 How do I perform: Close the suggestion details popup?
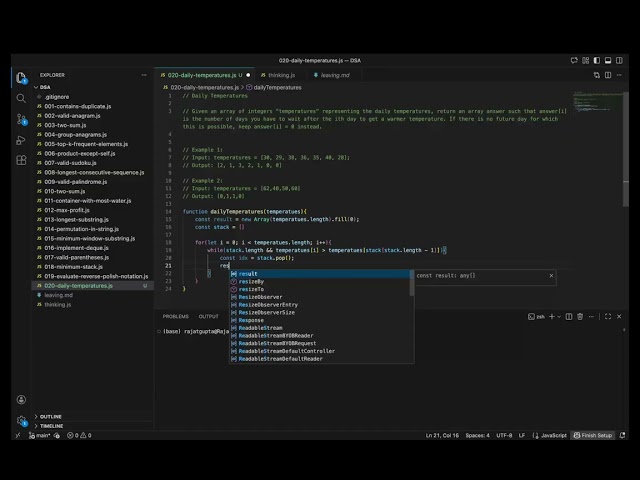(549, 274)
